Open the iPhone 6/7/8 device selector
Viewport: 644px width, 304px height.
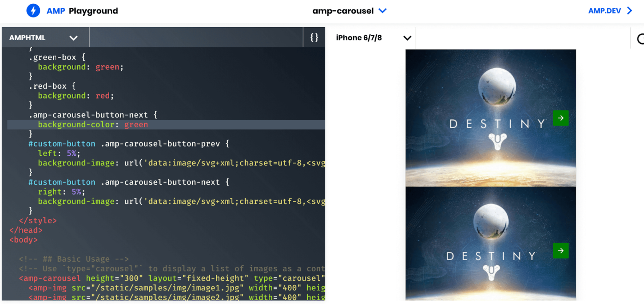click(373, 38)
